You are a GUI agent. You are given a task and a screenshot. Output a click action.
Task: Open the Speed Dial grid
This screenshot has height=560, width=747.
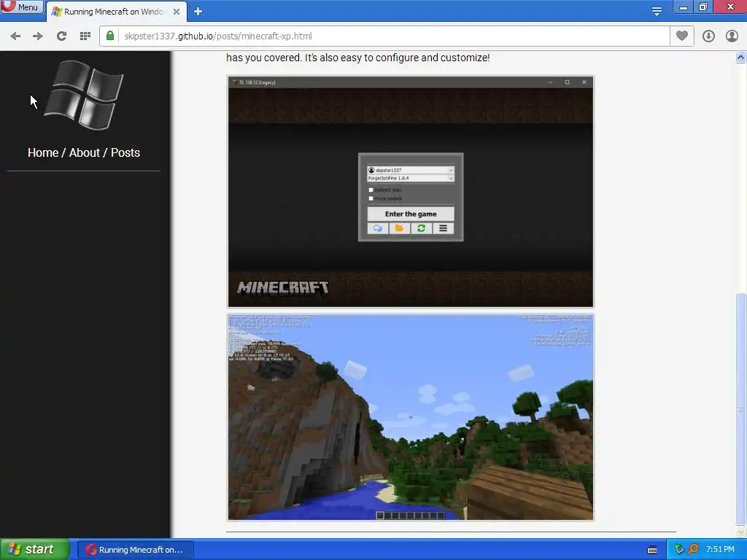[x=85, y=36]
